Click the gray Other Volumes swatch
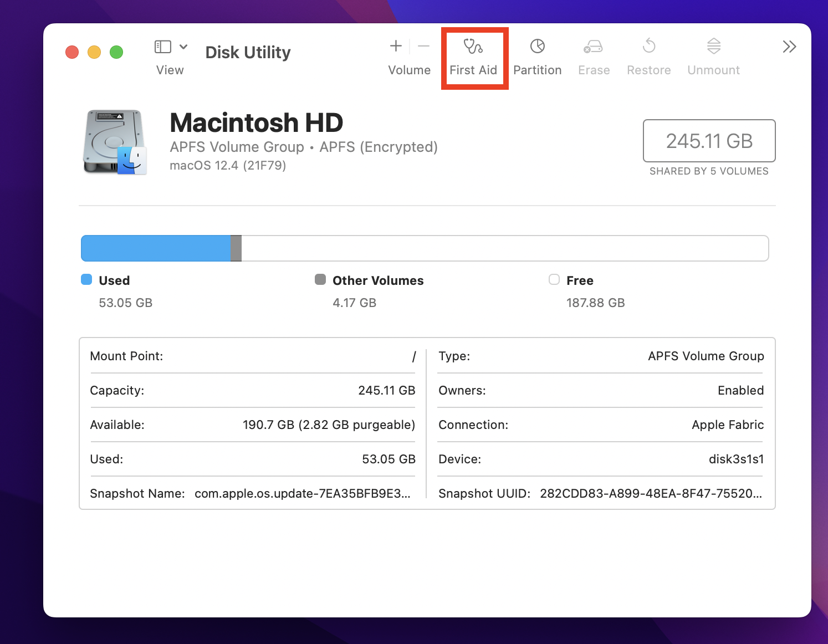 tap(320, 279)
